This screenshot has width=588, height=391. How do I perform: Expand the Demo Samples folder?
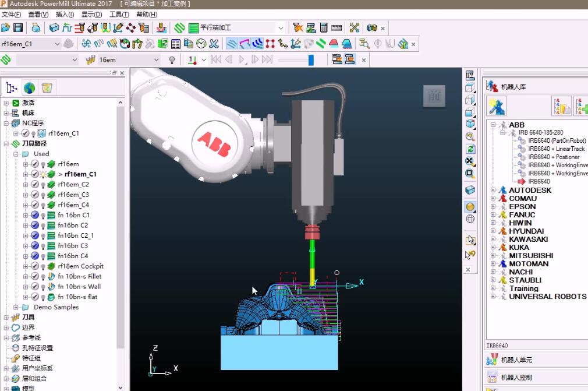point(16,307)
